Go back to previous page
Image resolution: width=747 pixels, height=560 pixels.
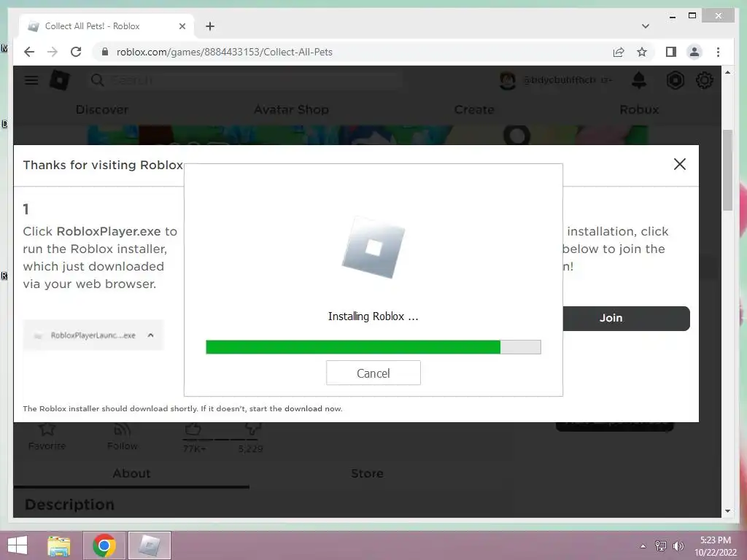click(x=29, y=52)
